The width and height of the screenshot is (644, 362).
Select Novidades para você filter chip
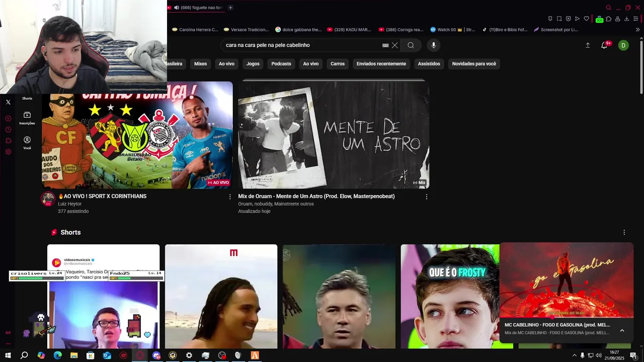click(473, 64)
